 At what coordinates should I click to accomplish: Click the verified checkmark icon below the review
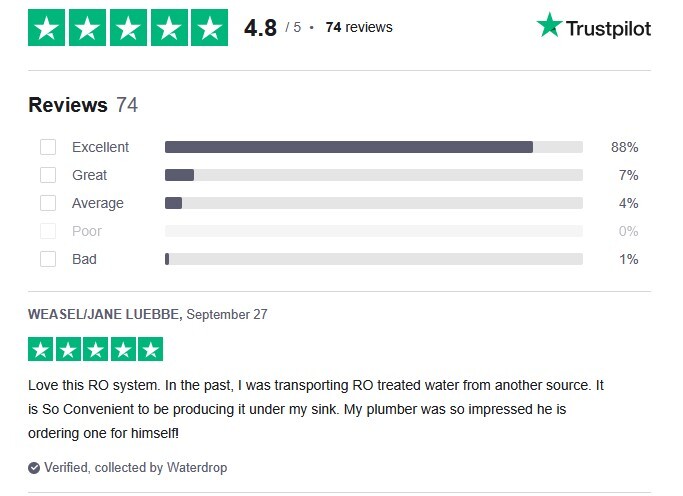click(x=34, y=467)
